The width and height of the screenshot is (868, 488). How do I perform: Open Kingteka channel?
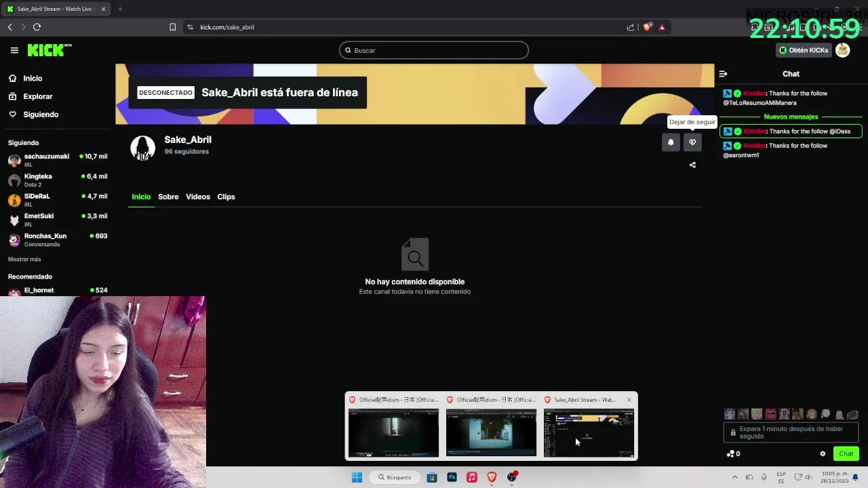click(x=58, y=180)
